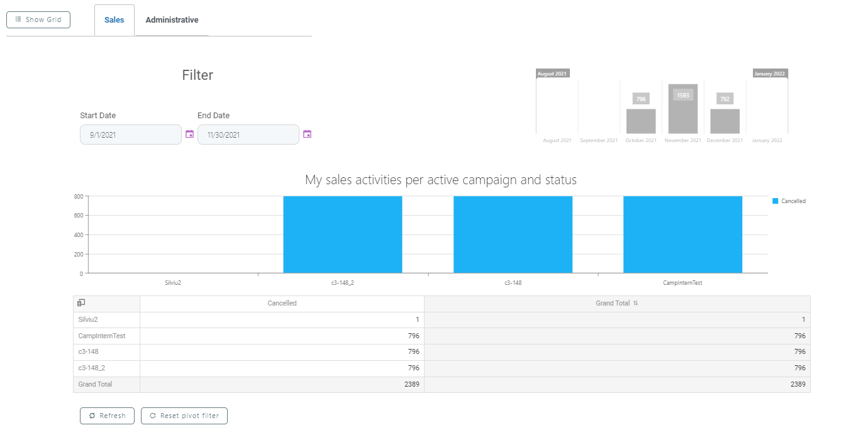Click the August 2021 range start marker
The image size is (868, 430).
(x=552, y=74)
